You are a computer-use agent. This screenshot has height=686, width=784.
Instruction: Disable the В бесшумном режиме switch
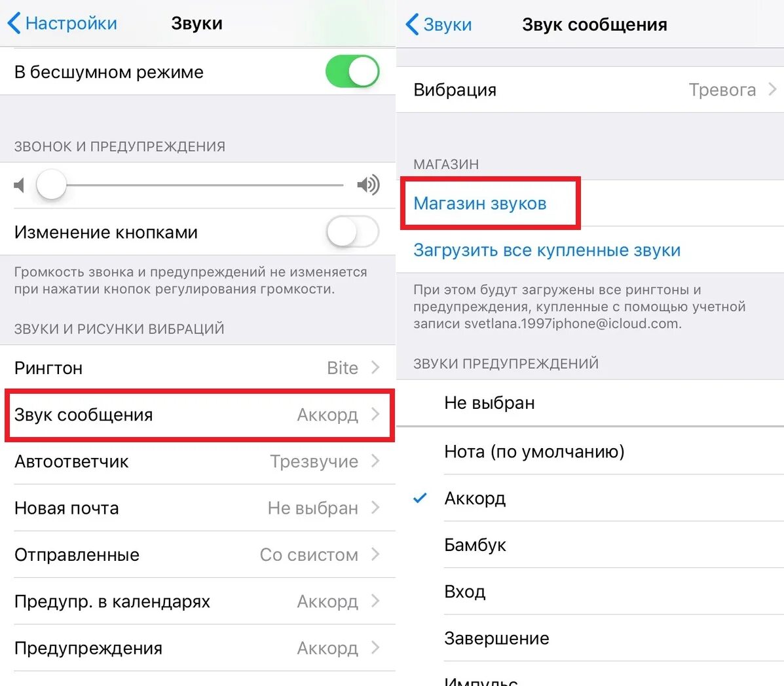tap(352, 72)
